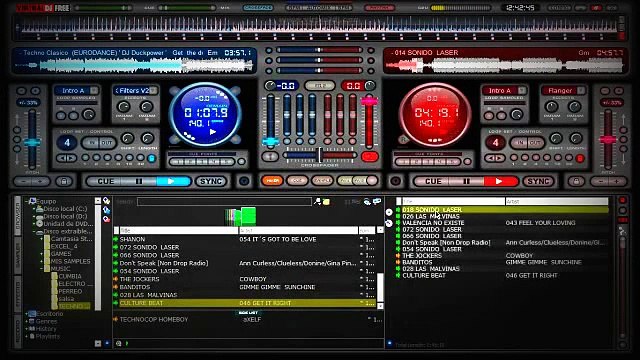
Task: Click left deck sampler volume knob
Action: [x=89, y=115]
